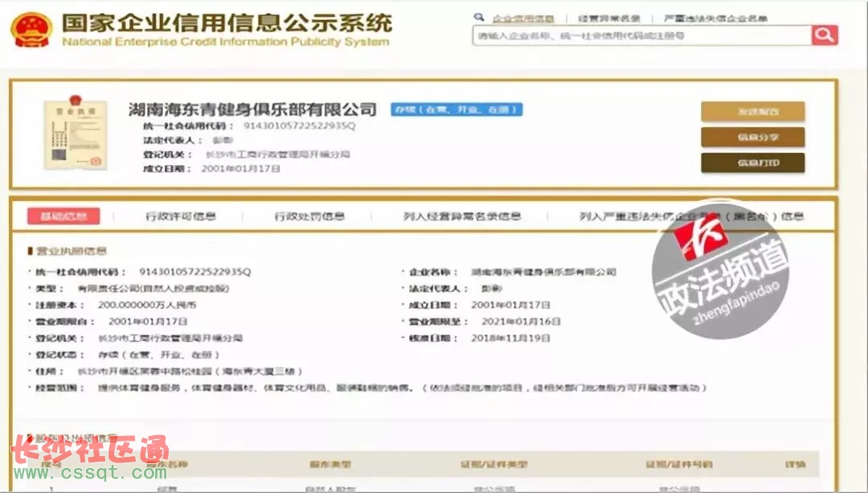Click the site title 国家企业信用信息公示系统

227,23
